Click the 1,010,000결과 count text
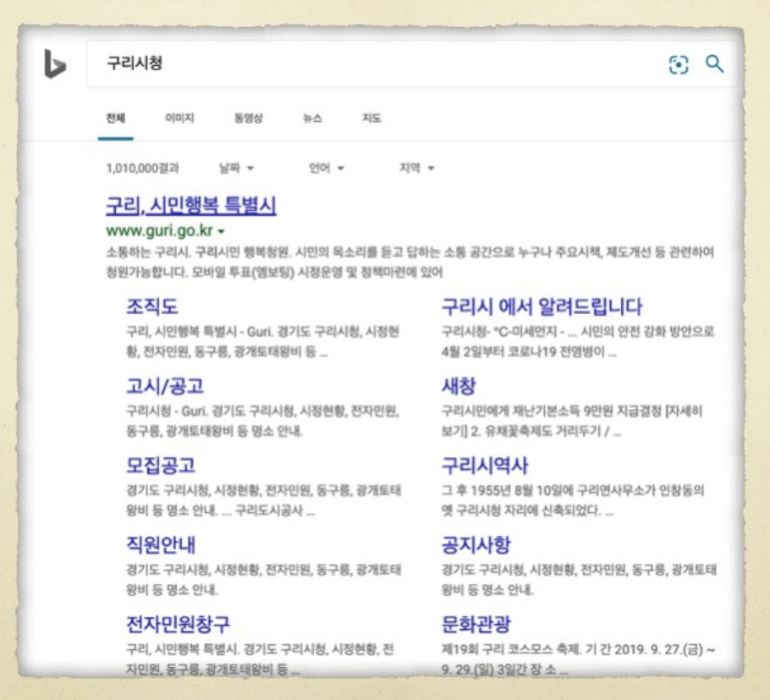This screenshot has width=770, height=700. click(x=142, y=168)
